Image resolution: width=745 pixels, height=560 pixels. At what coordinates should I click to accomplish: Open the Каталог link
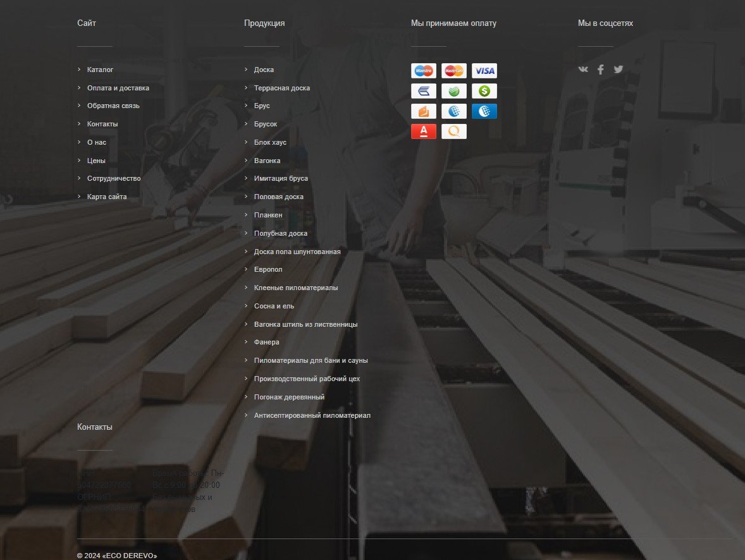tap(100, 70)
